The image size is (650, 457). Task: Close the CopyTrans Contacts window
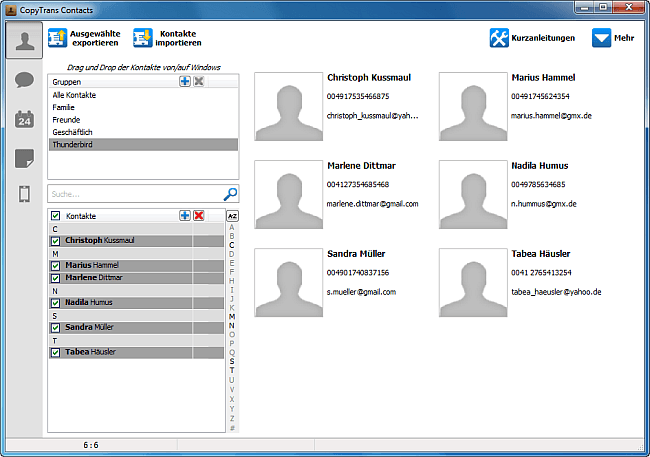pos(629,7)
